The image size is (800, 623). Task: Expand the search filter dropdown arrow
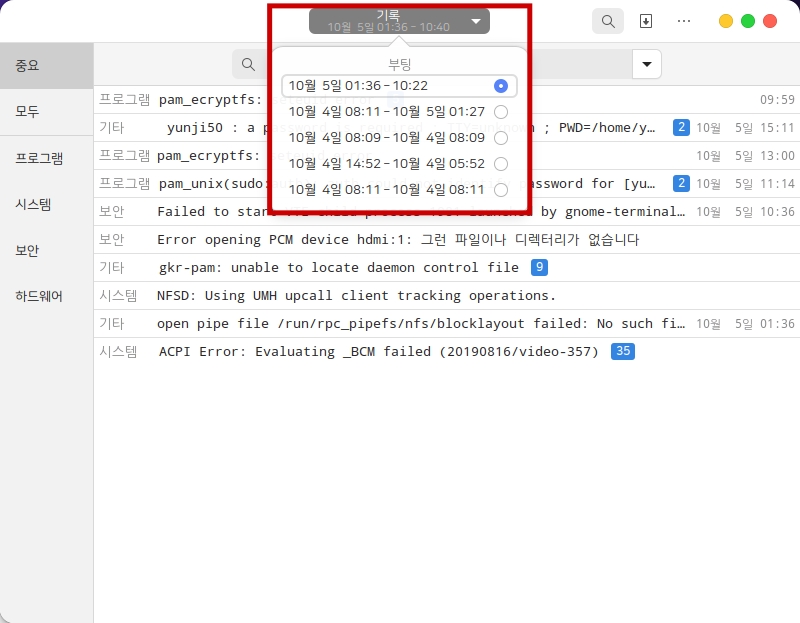point(647,65)
